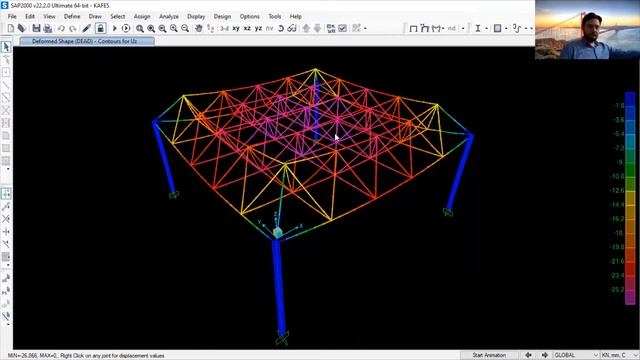The height and width of the screenshot is (360, 640).
Task: Save the model with the floppy icon
Action: [x=36, y=28]
